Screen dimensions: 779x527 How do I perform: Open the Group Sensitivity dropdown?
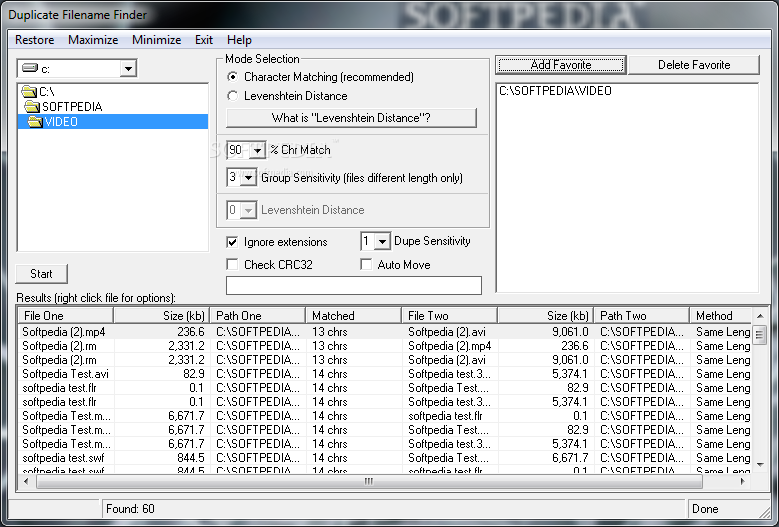click(x=248, y=177)
